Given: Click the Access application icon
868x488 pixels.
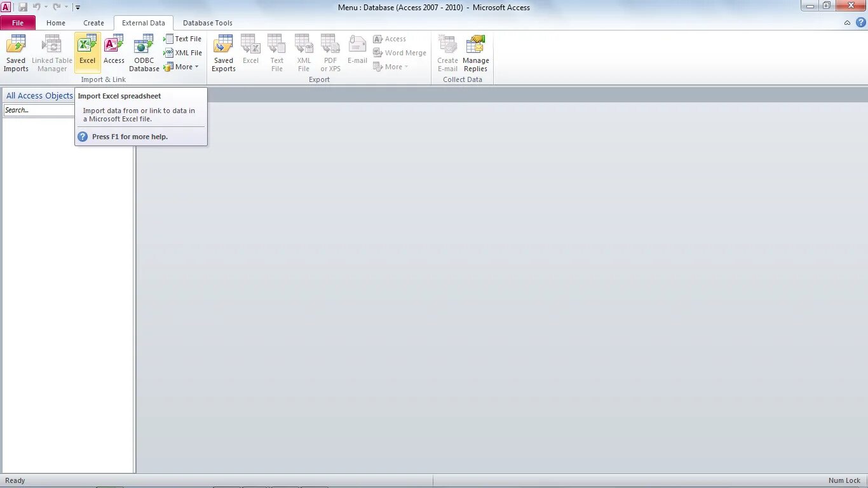Looking at the screenshot, I should point(6,7).
